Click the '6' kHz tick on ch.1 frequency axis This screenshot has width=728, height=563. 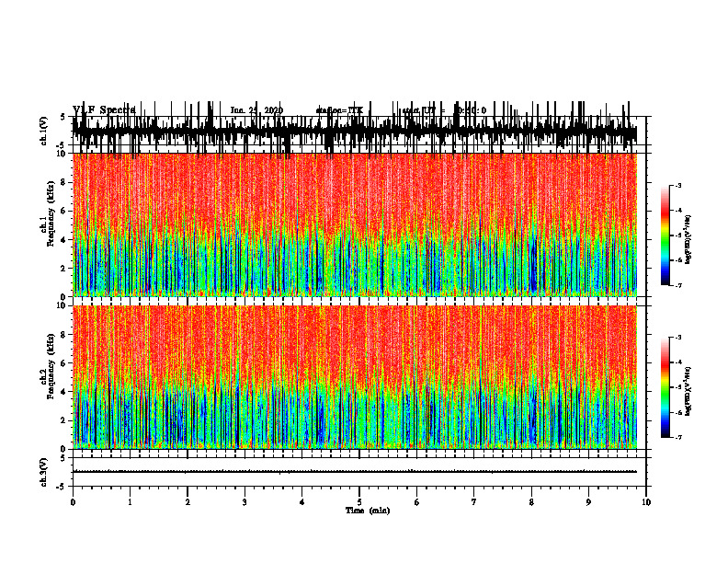pos(64,211)
